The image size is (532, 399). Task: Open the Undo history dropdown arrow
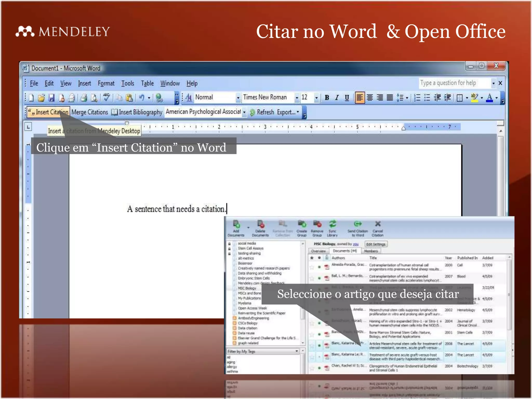(x=149, y=98)
